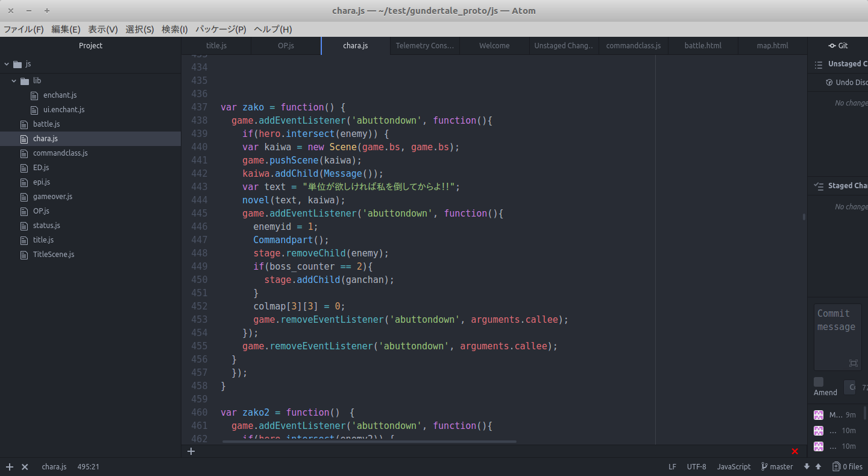The height and width of the screenshot is (476, 868).
Task: Open the ヘルプ(H) menu
Action: tap(273, 30)
